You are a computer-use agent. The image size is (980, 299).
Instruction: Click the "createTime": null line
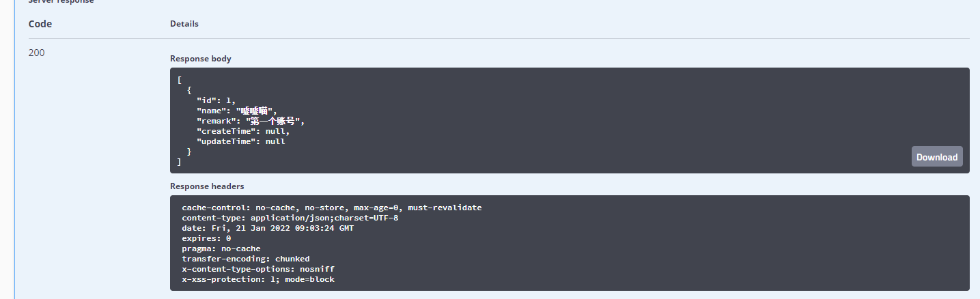pos(243,131)
